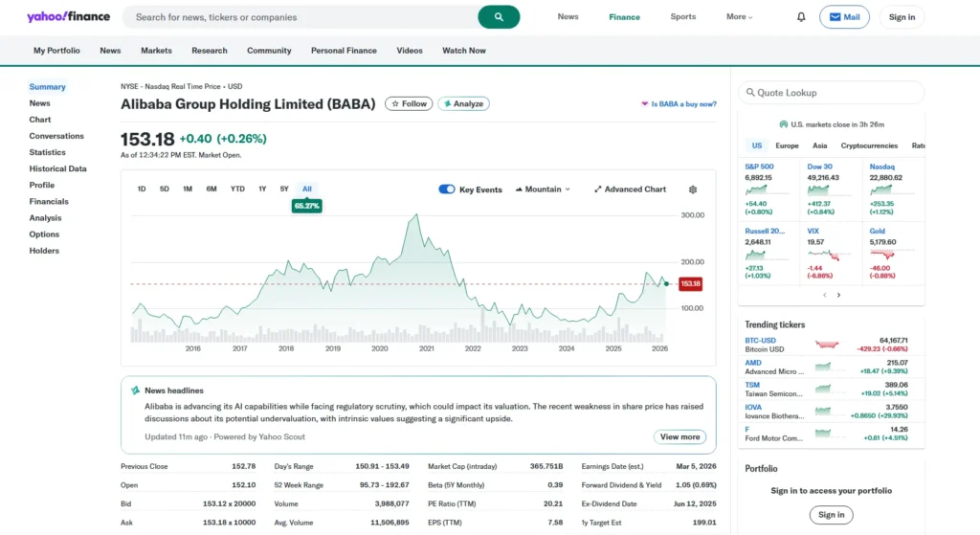Screen dimensions: 980x535
Task: Click the Quote Lookup magnifier icon
Action: click(748, 93)
